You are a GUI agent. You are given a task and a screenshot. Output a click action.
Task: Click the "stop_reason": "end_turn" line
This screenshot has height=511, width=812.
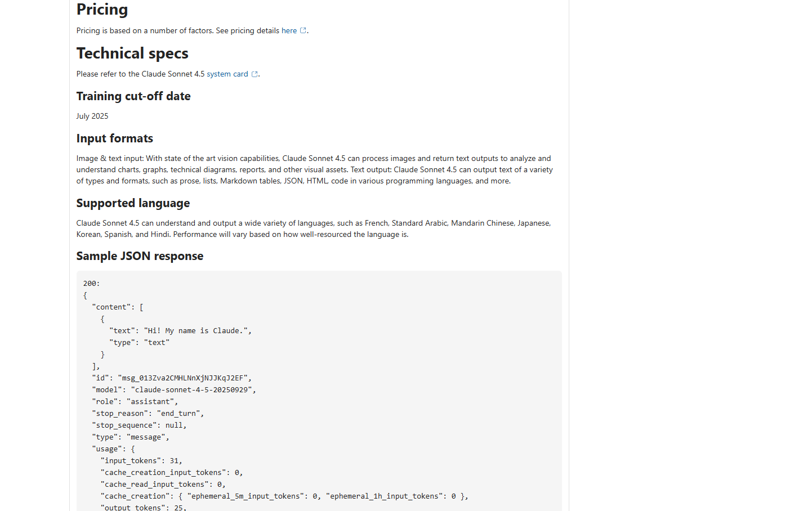point(148,414)
